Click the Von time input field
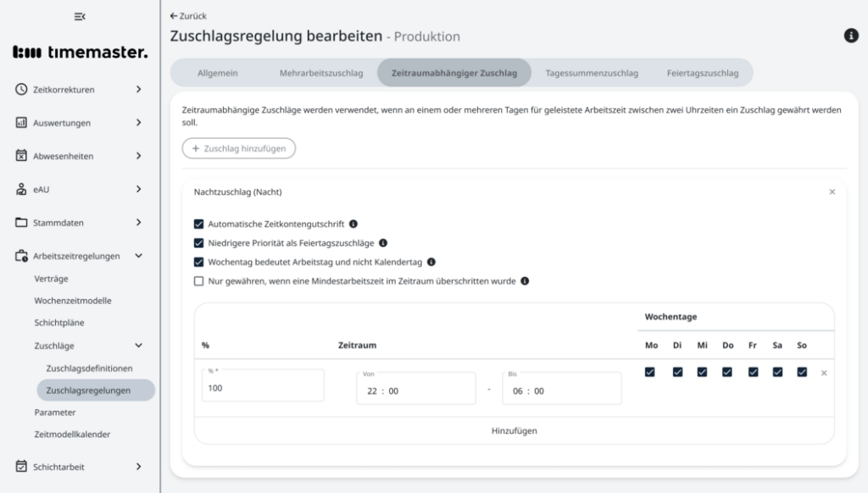 [x=415, y=388]
